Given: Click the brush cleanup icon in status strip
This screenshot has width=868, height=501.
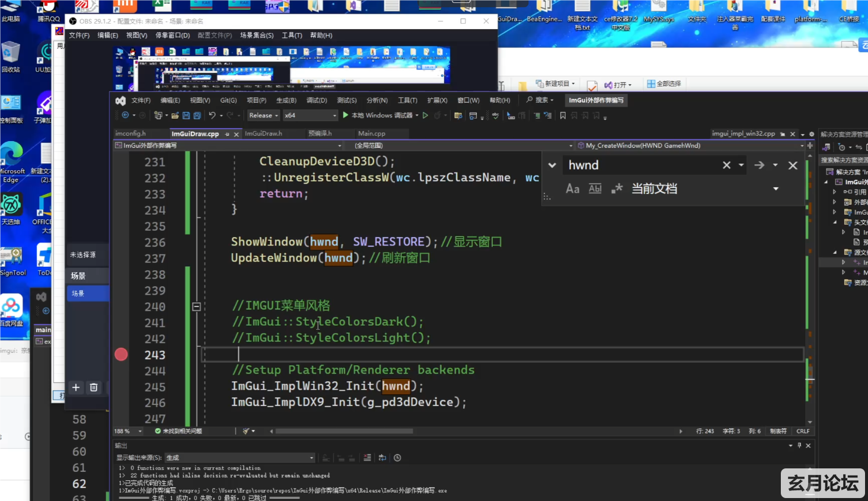Looking at the screenshot, I should (x=247, y=431).
